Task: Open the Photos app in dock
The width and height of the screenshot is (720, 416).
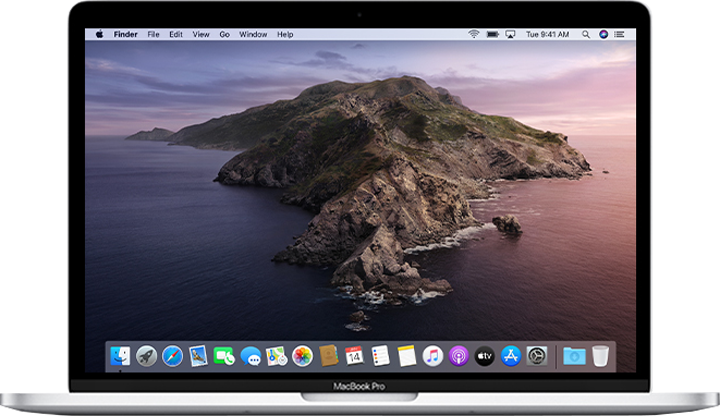Action: click(303, 356)
